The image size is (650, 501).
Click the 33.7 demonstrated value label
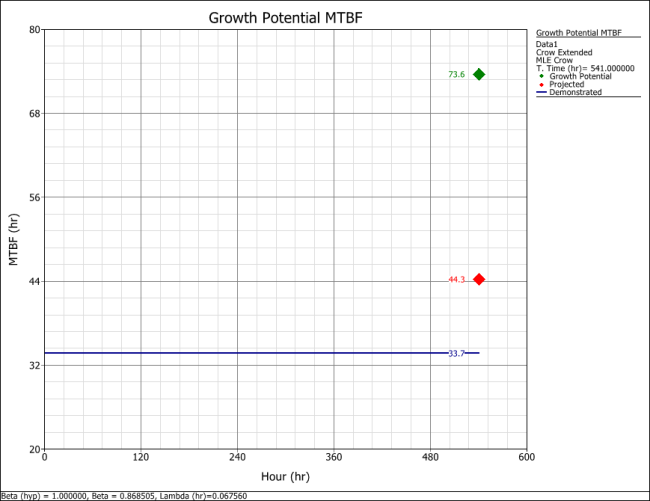coord(456,354)
